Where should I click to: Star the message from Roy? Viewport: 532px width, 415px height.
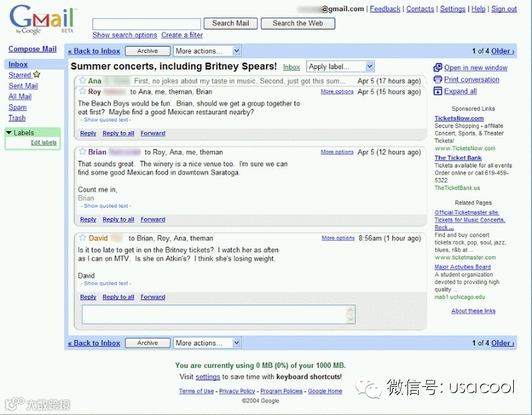tap(82, 91)
